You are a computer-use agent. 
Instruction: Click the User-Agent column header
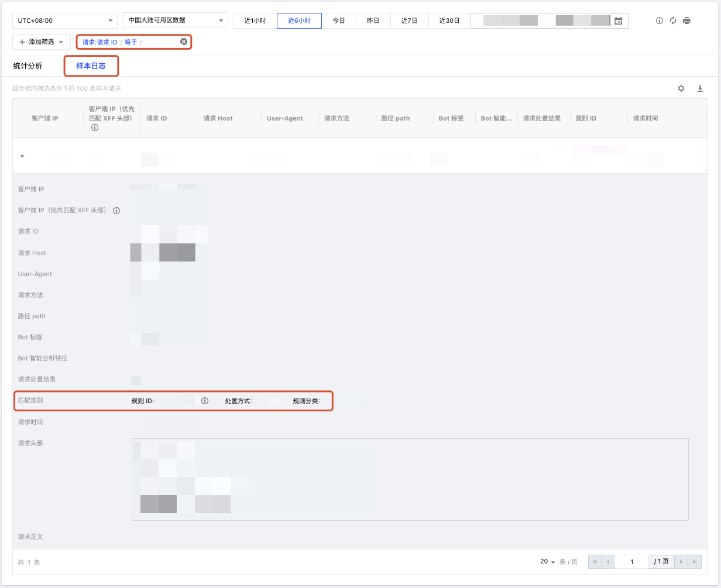(285, 118)
